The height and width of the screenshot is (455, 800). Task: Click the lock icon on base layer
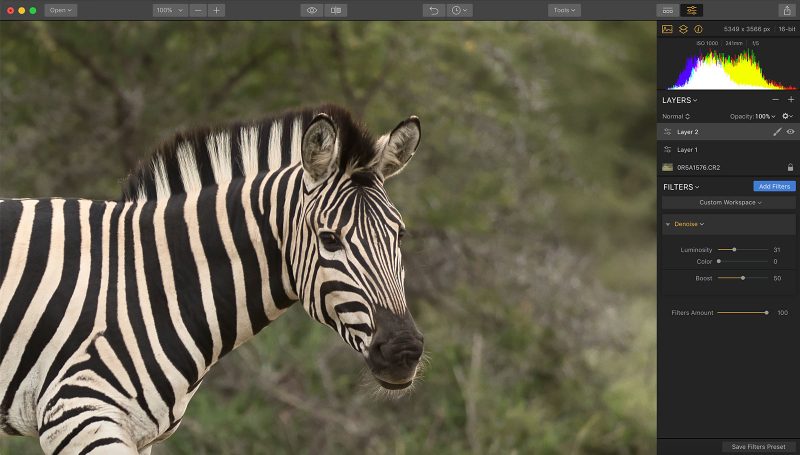(x=790, y=167)
